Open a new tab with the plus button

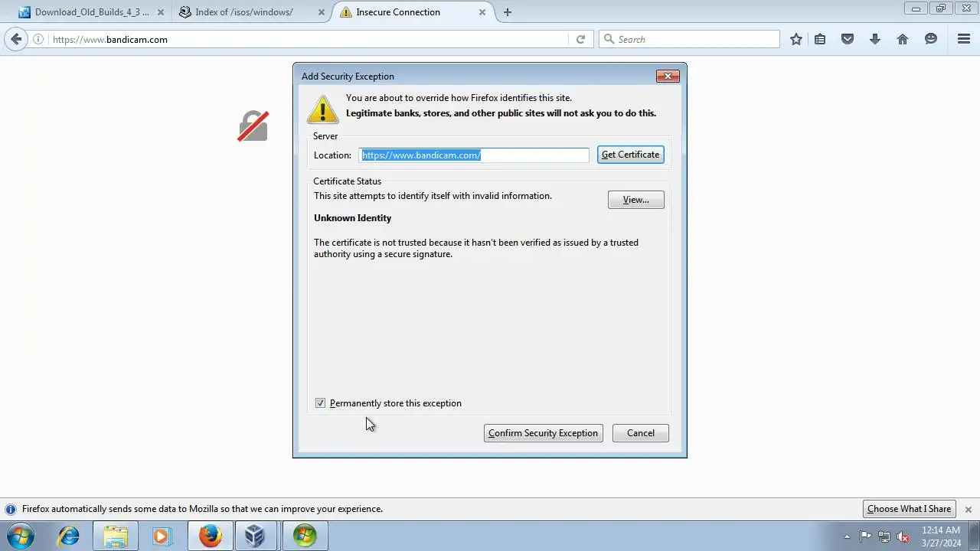tap(508, 12)
